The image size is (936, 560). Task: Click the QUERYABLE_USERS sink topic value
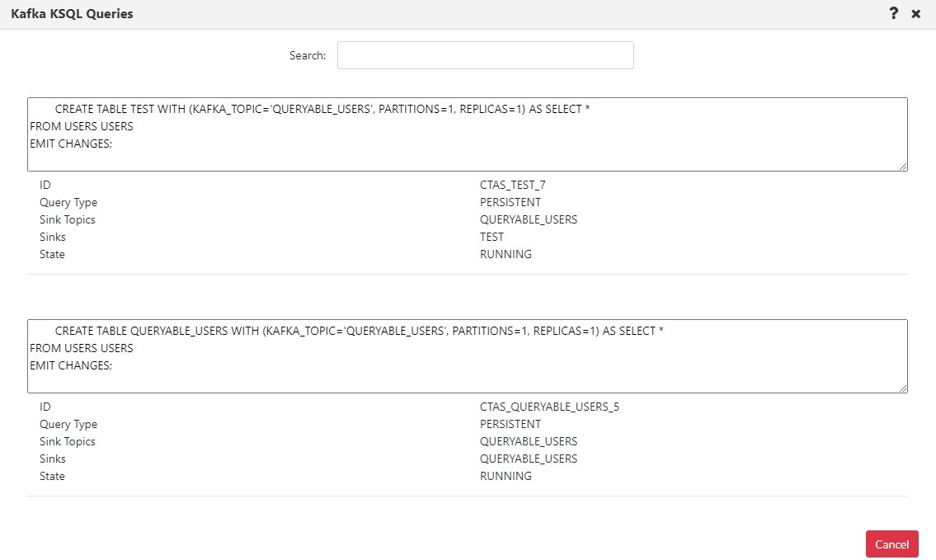[529, 219]
